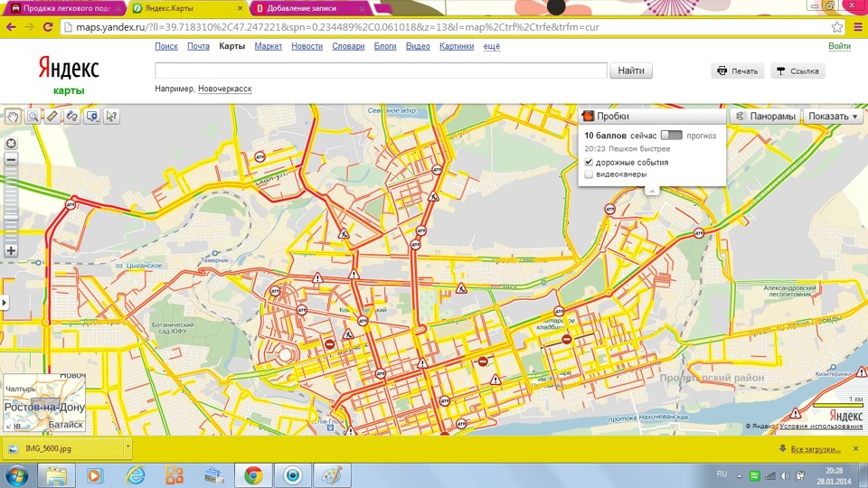Open Windows Explorer from taskbar

56,476
